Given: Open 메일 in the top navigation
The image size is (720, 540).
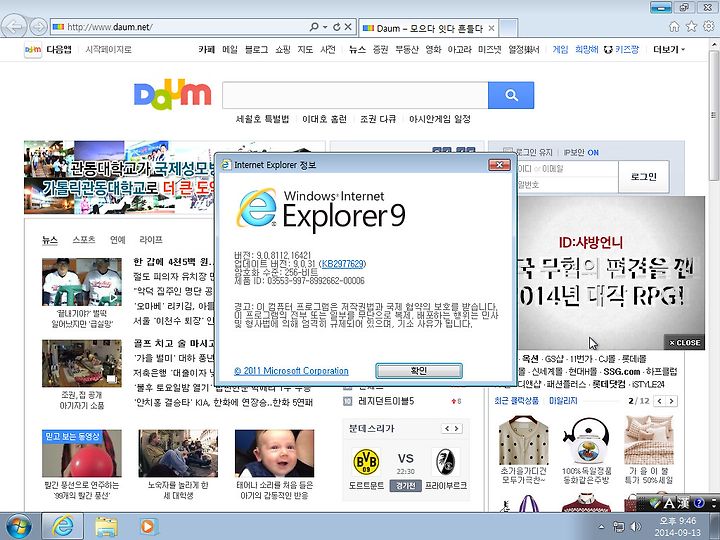Looking at the screenshot, I should tap(230, 50).
